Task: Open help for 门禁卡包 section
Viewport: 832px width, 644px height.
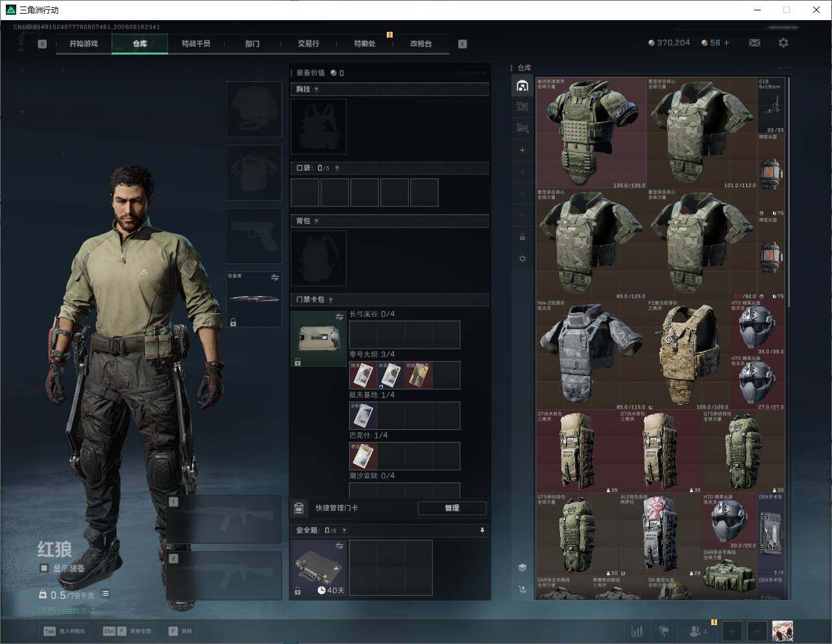Action: click(x=331, y=300)
